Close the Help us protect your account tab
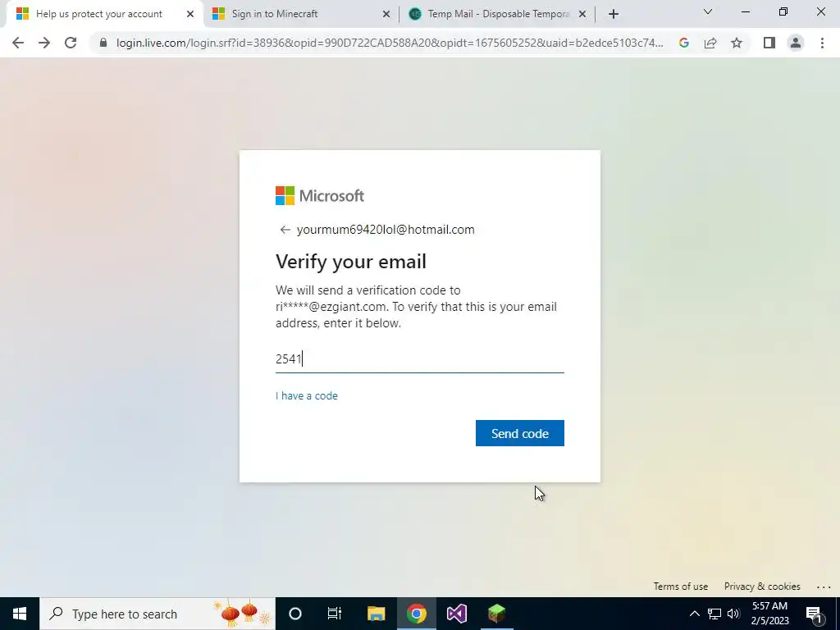 (190, 14)
